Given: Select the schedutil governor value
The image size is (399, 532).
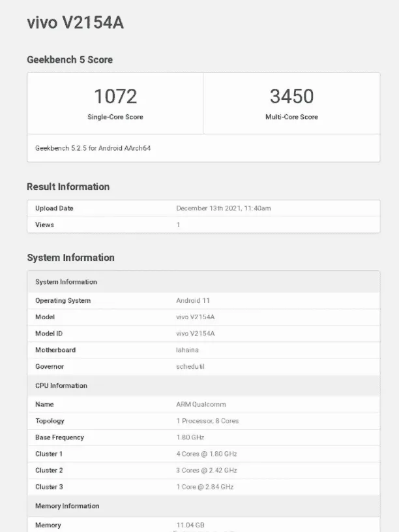Looking at the screenshot, I should coord(190,366).
